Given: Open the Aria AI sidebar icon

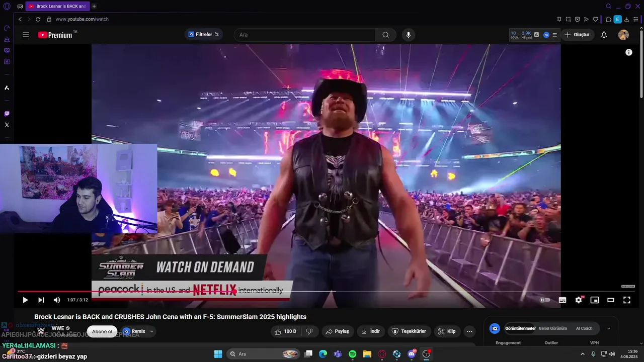Looking at the screenshot, I should (7, 88).
